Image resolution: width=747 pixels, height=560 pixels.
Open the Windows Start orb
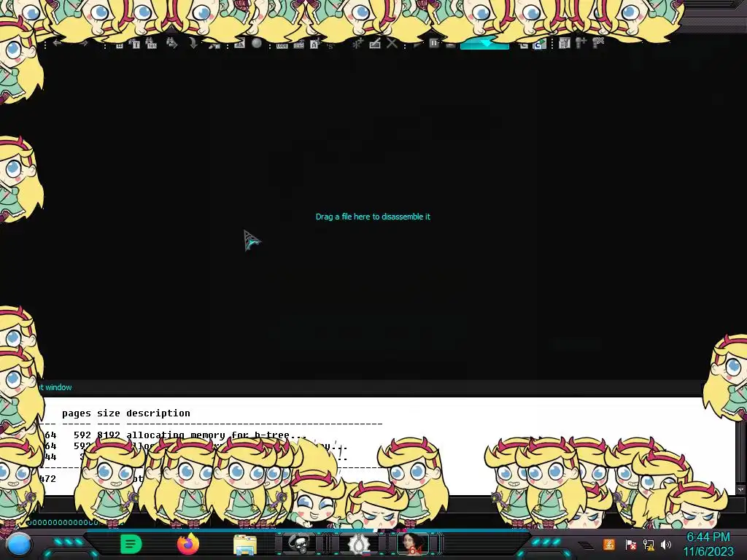19,544
